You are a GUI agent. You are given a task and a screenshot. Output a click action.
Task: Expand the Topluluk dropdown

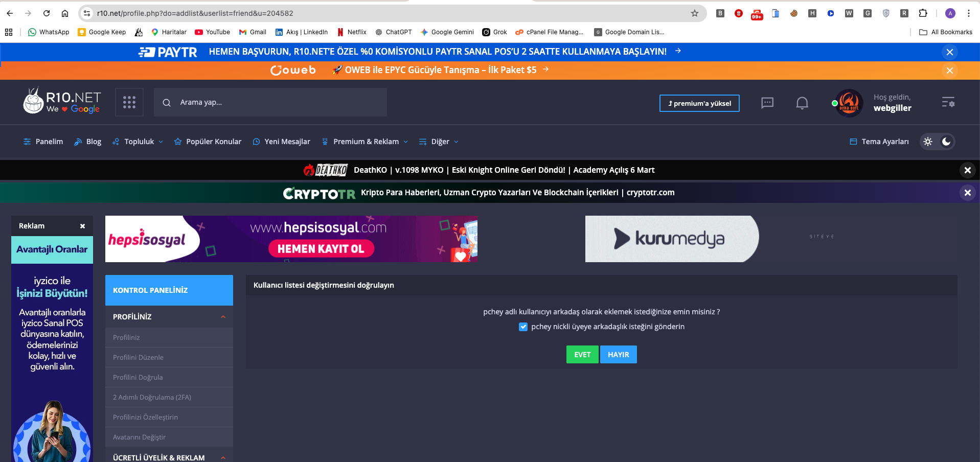pos(138,142)
